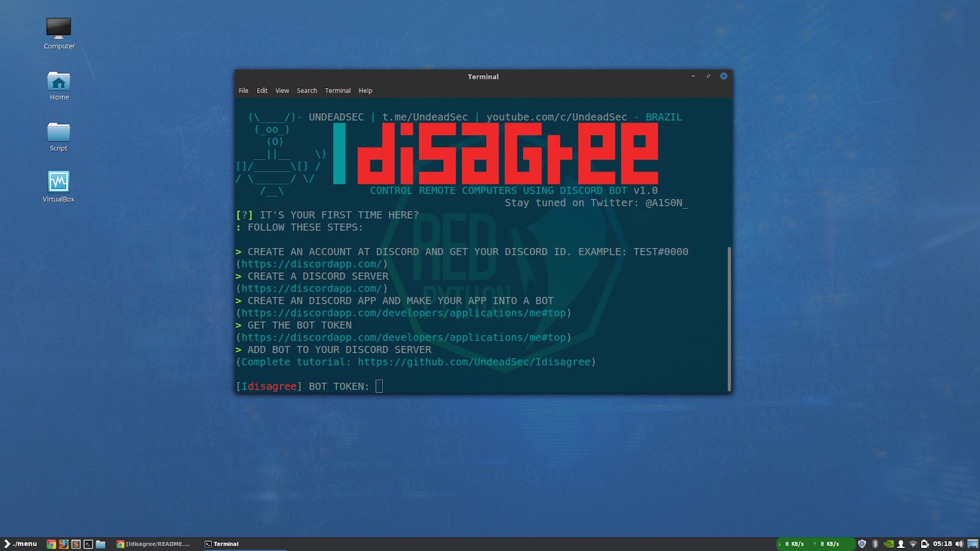Click the youtube.com/c/UndeadSec text
Image resolution: width=980 pixels, height=551 pixels.
[x=557, y=117]
